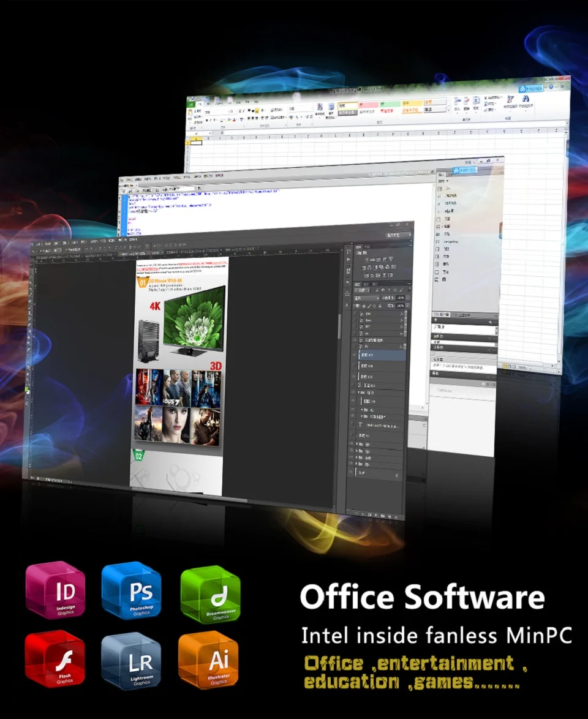
Task: Expand the Excel font size dropdown
Action: point(231,111)
